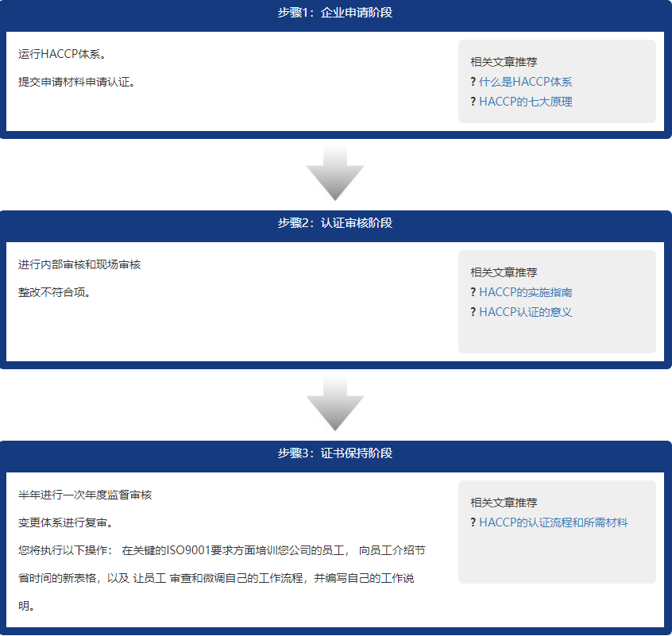The height and width of the screenshot is (636, 672).
Task: Click the 提交申请材料申请认证 text line
Action: (76, 82)
